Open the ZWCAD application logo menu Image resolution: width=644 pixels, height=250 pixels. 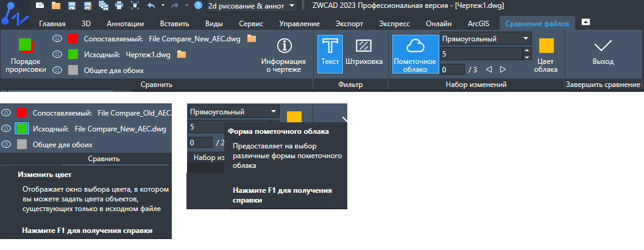tap(14, 14)
